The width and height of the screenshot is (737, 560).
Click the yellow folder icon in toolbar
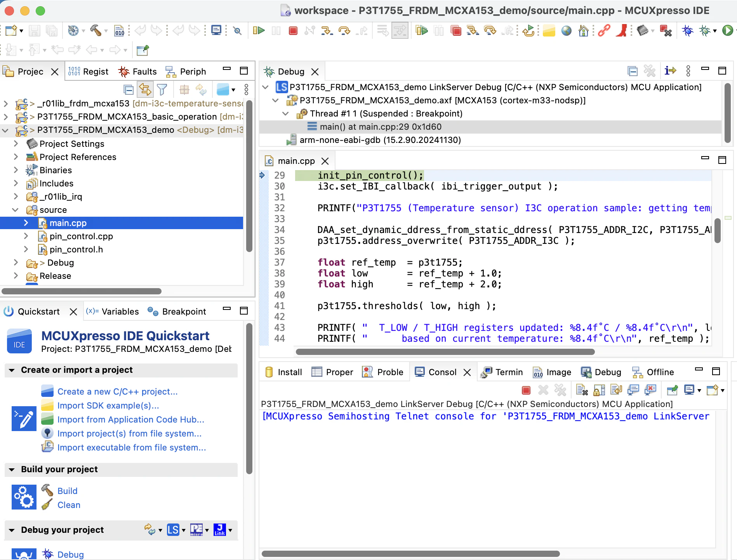(x=549, y=30)
